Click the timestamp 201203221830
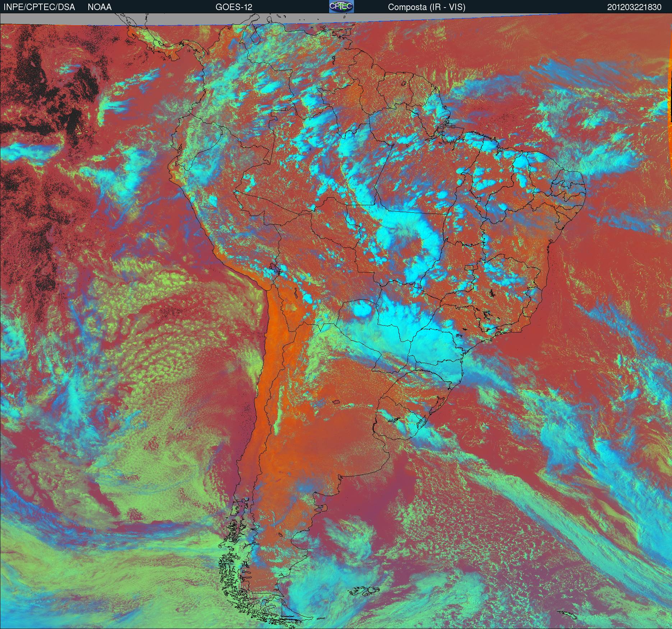The height and width of the screenshot is (629, 672). pos(634,7)
